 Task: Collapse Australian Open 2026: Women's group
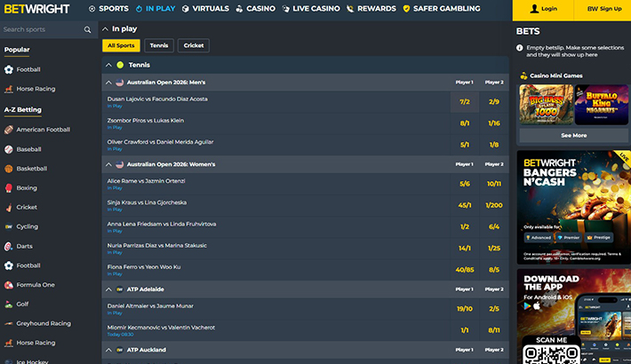click(108, 164)
